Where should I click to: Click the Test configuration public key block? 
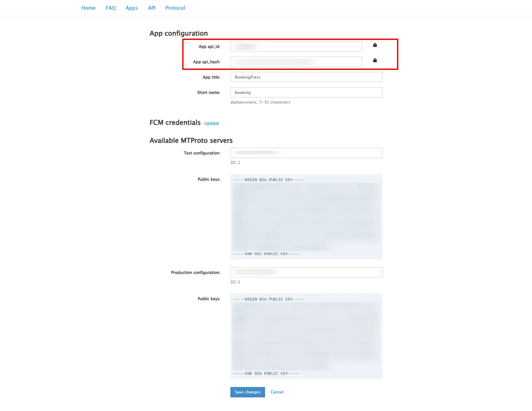click(306, 217)
